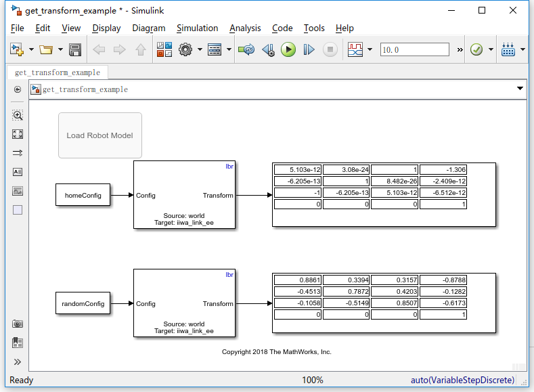Expand the Build Model dropdown arrow
The width and height of the screenshot is (534, 392).
coord(522,49)
